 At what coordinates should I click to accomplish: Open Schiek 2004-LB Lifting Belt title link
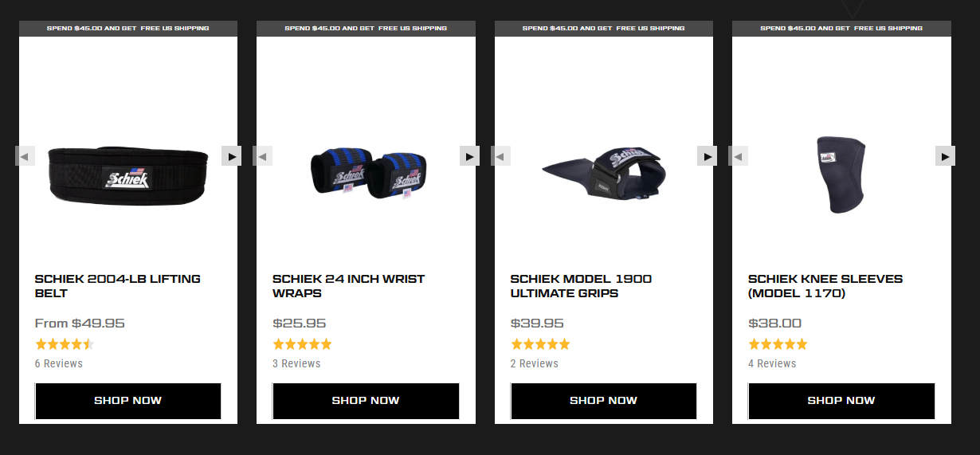tap(118, 286)
